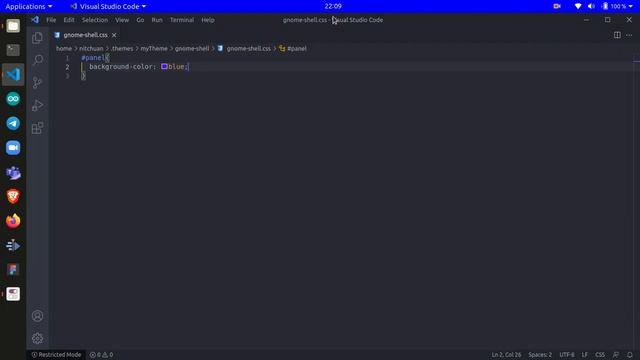Click the 'gnome-shell.css' file breadcrumb
The height and width of the screenshot is (360, 640).
[249, 48]
